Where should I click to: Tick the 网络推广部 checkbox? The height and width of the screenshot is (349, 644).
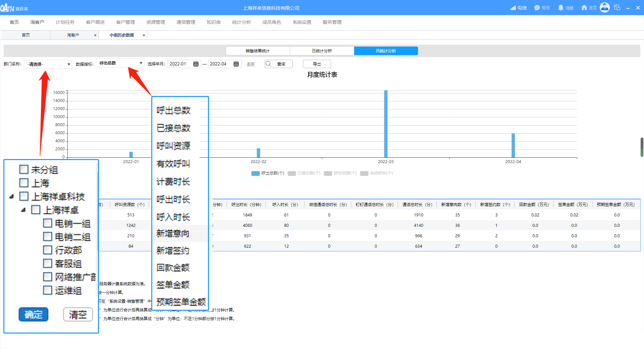48,277
